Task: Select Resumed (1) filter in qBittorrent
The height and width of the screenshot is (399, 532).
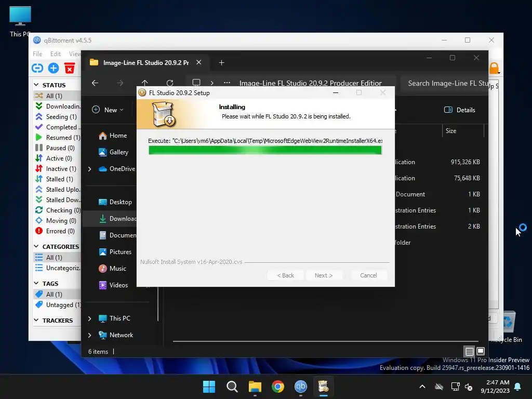Action: (x=57, y=137)
